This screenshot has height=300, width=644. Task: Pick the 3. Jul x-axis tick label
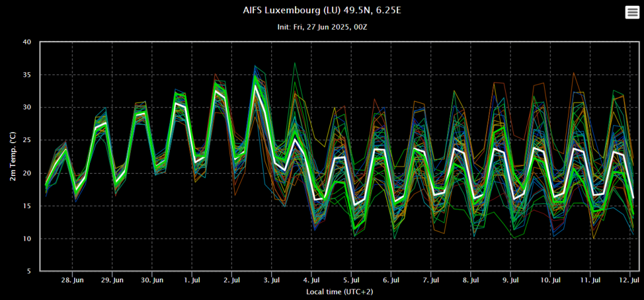pos(272,280)
